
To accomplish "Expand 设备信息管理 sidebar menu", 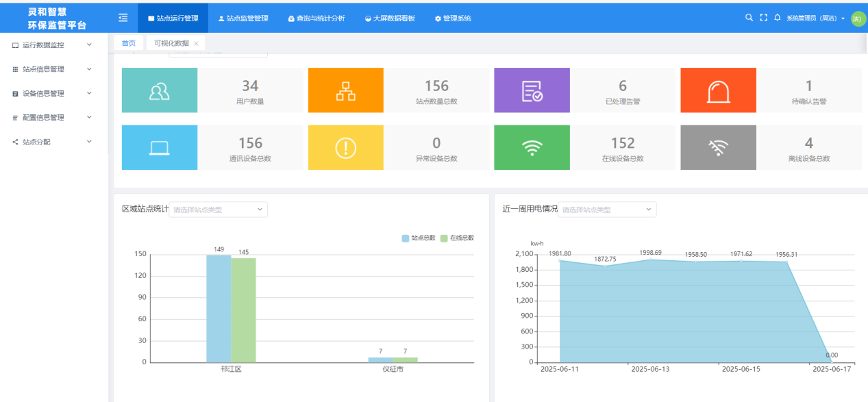I will tap(52, 93).
